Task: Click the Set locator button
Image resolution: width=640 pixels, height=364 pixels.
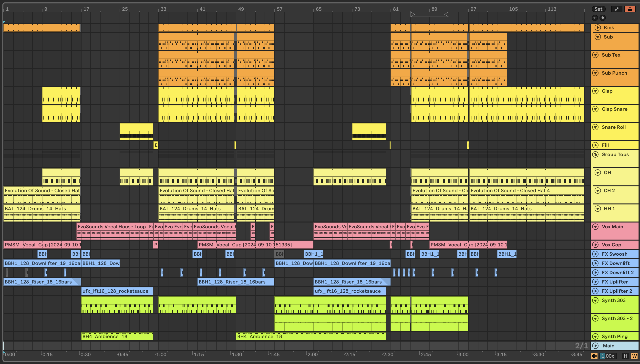Action: (598, 9)
